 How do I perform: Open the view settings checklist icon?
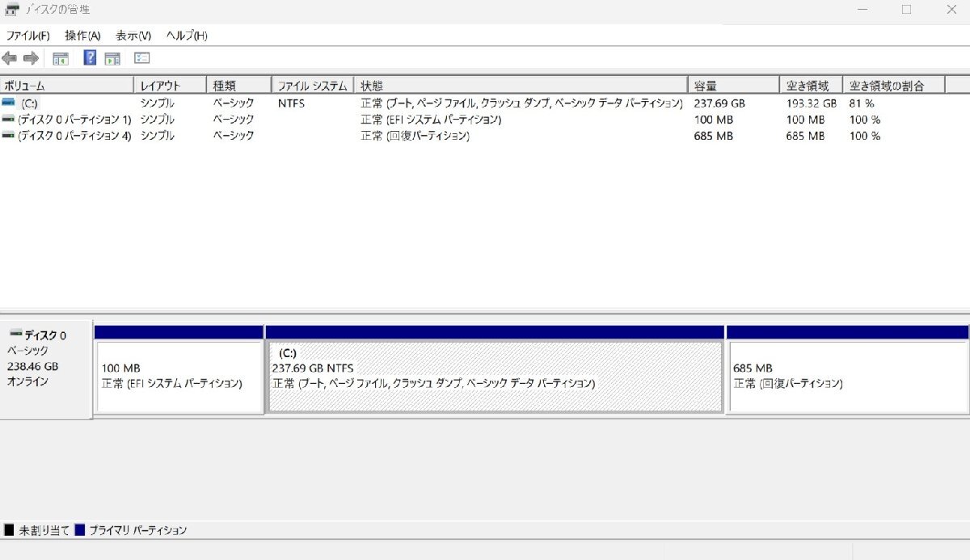point(142,58)
